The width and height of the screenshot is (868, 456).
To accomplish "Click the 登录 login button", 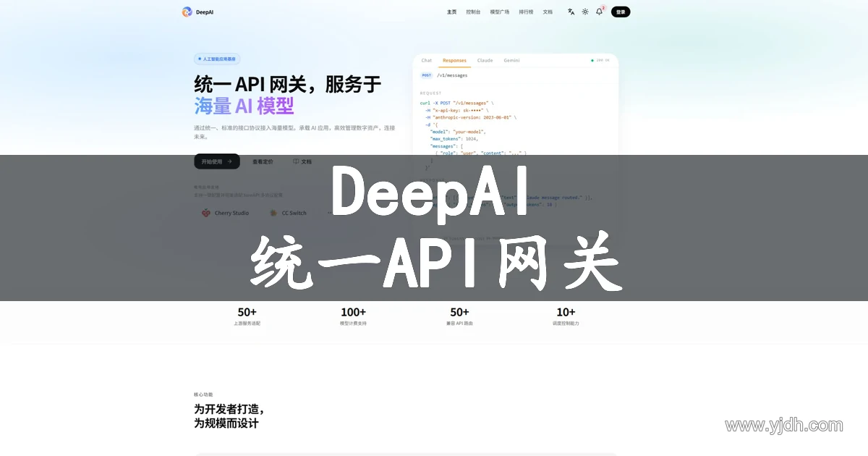I will coord(621,12).
